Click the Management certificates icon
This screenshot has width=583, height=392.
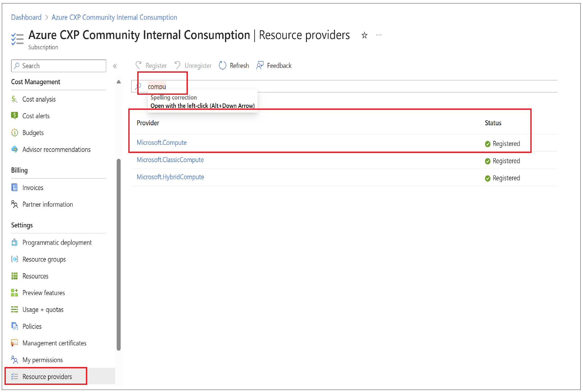[x=14, y=343]
